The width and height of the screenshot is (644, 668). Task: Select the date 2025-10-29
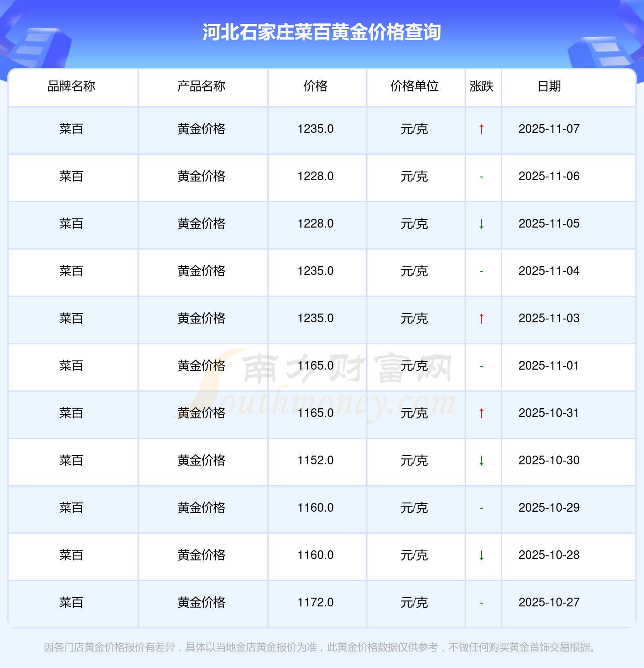(x=549, y=508)
